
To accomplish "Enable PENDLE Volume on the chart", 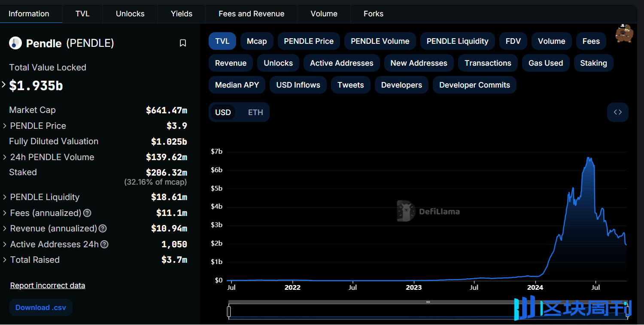I will click(380, 41).
